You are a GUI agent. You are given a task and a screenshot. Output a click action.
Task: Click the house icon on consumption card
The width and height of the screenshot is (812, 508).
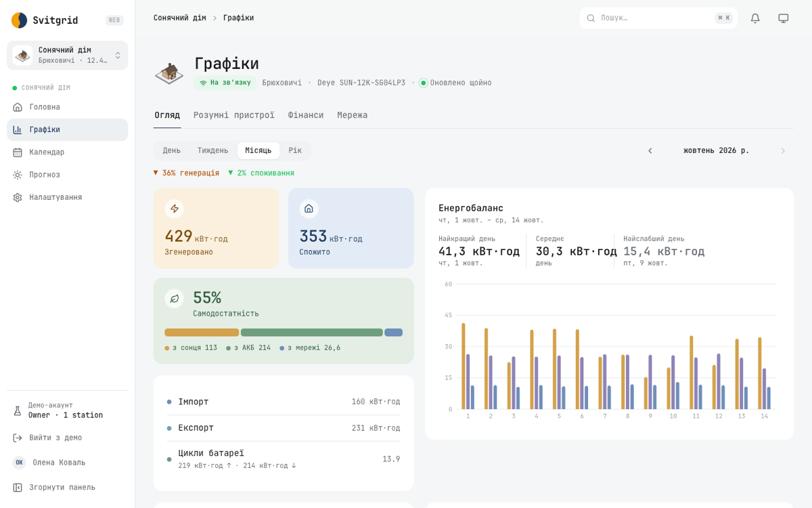point(309,209)
